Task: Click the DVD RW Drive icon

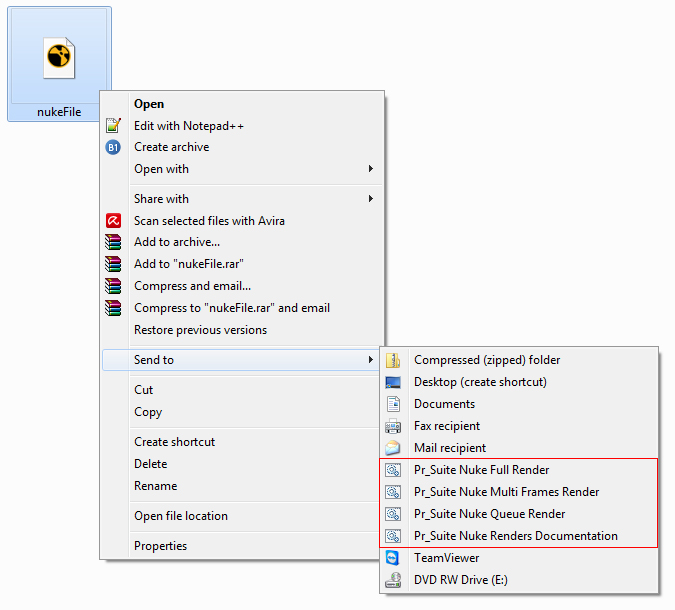Action: pyautogui.click(x=393, y=580)
